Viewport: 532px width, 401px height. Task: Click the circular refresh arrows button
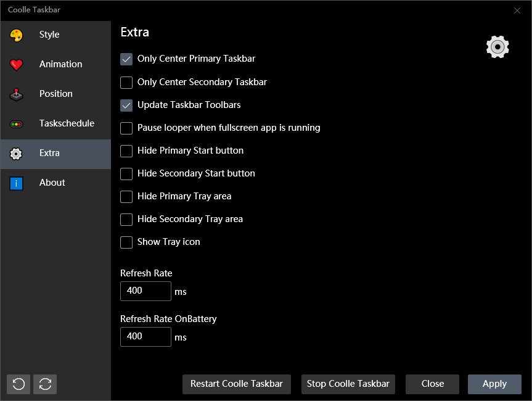point(45,384)
